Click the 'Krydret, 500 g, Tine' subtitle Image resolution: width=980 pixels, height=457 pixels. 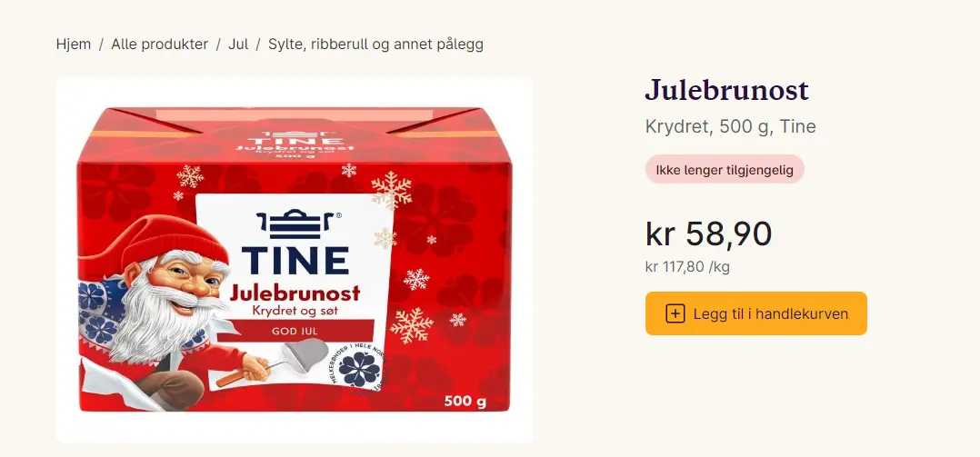(731, 126)
